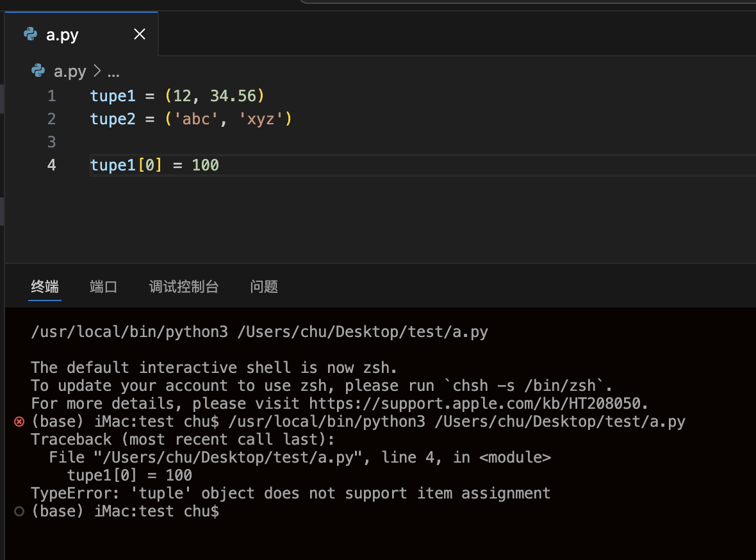
Task: Click line number 1 in the gutter
Action: [51, 96]
